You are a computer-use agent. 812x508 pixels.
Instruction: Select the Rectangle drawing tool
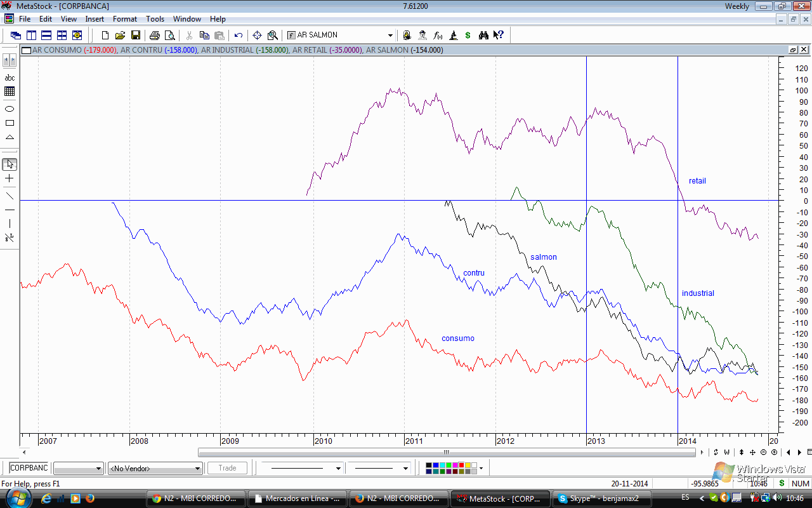[10, 123]
